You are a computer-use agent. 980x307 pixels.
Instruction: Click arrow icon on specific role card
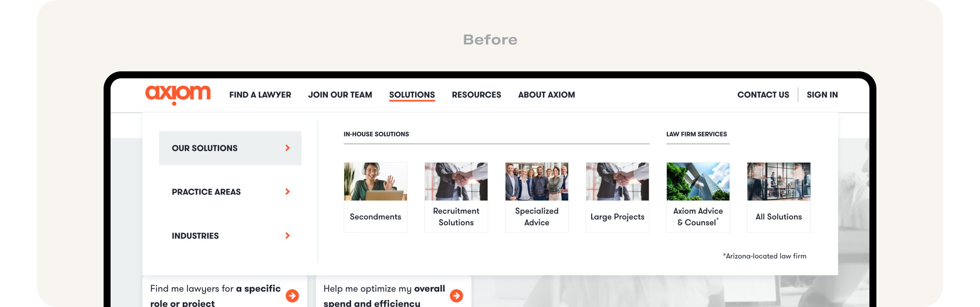coord(292,296)
